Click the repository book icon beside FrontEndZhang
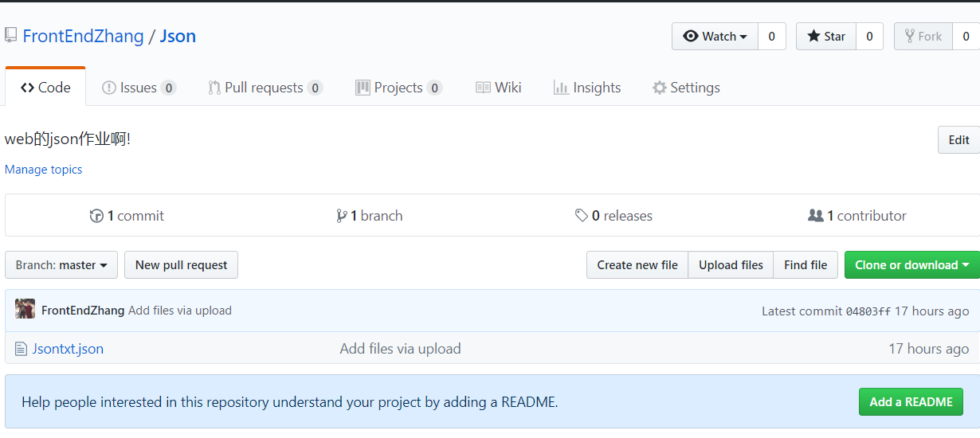The image size is (980, 438). point(10,35)
